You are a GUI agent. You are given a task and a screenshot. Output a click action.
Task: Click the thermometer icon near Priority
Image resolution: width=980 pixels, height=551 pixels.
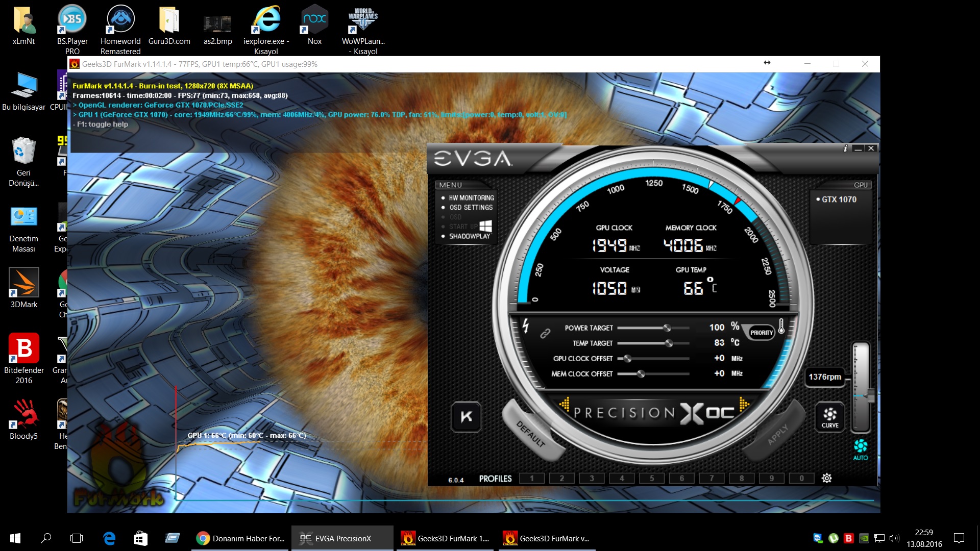coord(781,326)
